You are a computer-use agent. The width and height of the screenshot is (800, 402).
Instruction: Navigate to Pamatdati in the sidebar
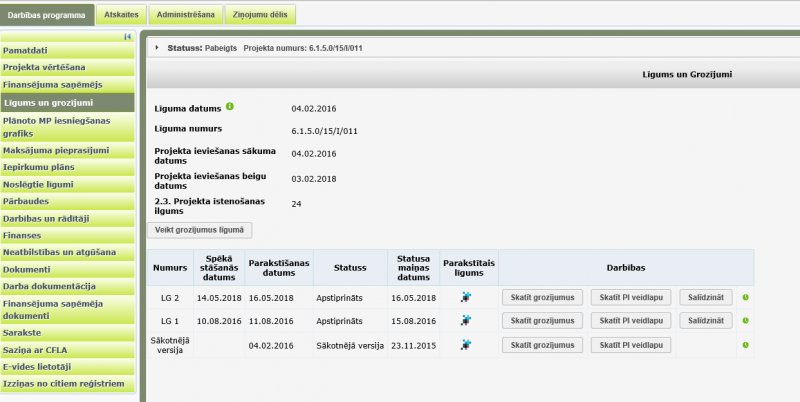(x=25, y=50)
